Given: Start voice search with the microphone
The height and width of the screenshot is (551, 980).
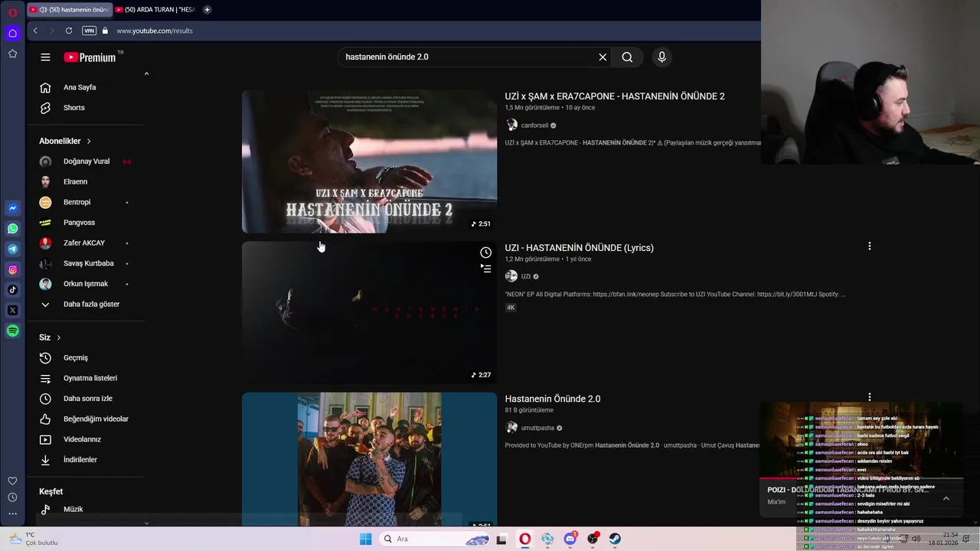Looking at the screenshot, I should [662, 57].
